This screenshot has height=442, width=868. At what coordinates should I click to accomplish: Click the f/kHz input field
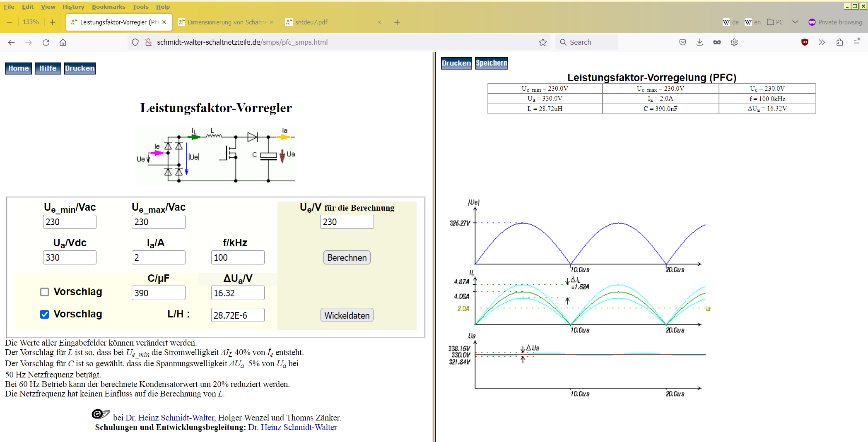[x=238, y=257]
